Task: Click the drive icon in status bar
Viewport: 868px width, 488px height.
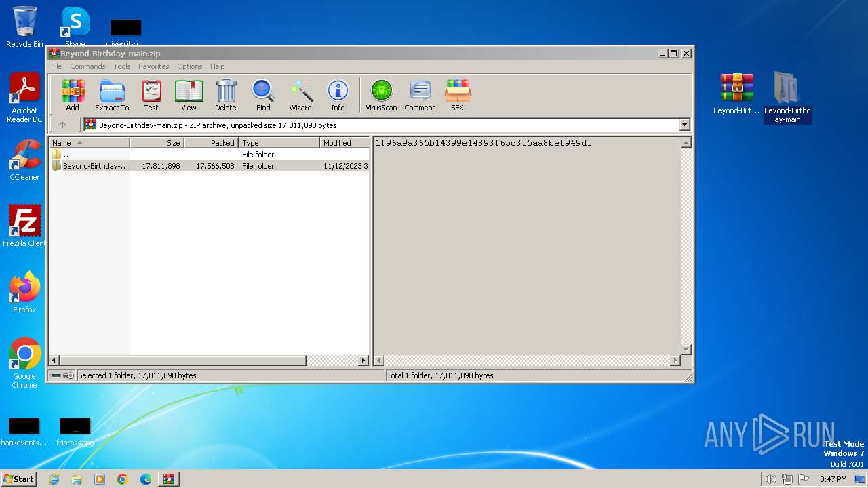Action: 56,375
